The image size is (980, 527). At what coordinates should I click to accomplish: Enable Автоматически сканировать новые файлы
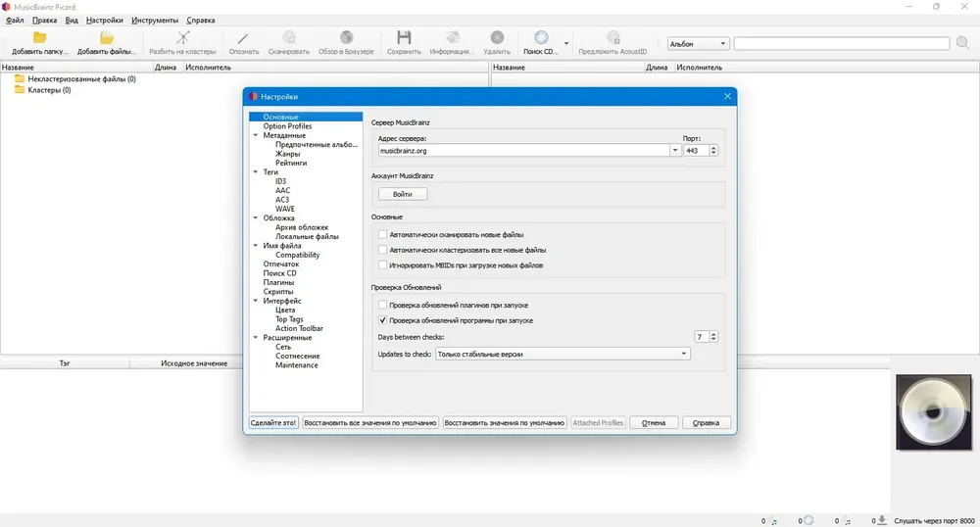382,234
